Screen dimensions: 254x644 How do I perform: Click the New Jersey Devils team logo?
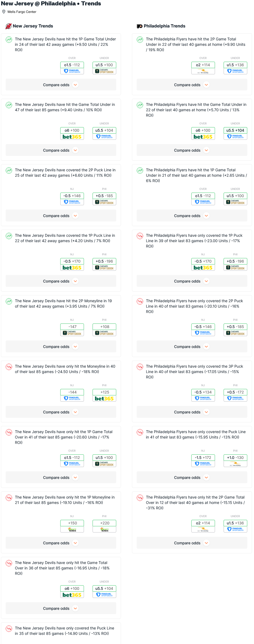click(9, 26)
